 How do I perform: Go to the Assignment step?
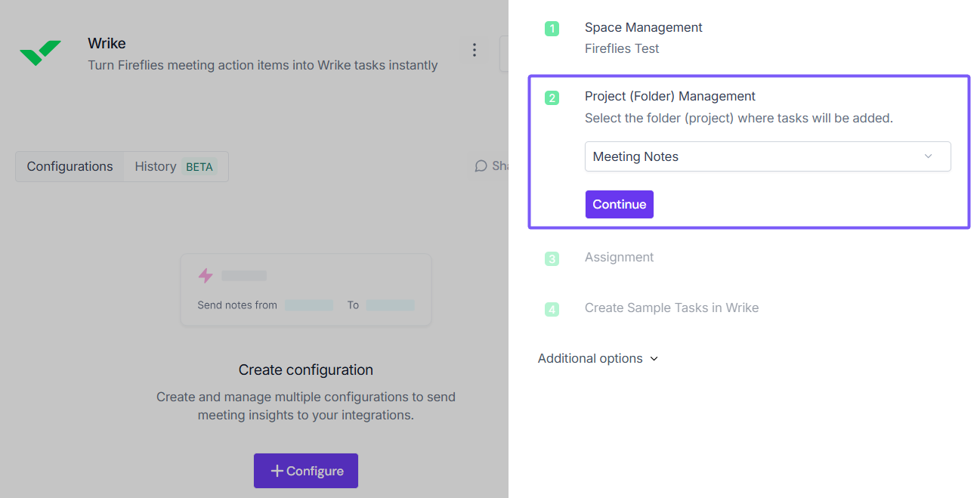tap(619, 257)
